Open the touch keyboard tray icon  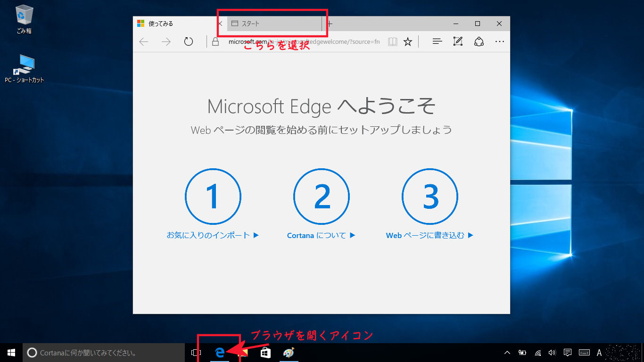[584, 353]
